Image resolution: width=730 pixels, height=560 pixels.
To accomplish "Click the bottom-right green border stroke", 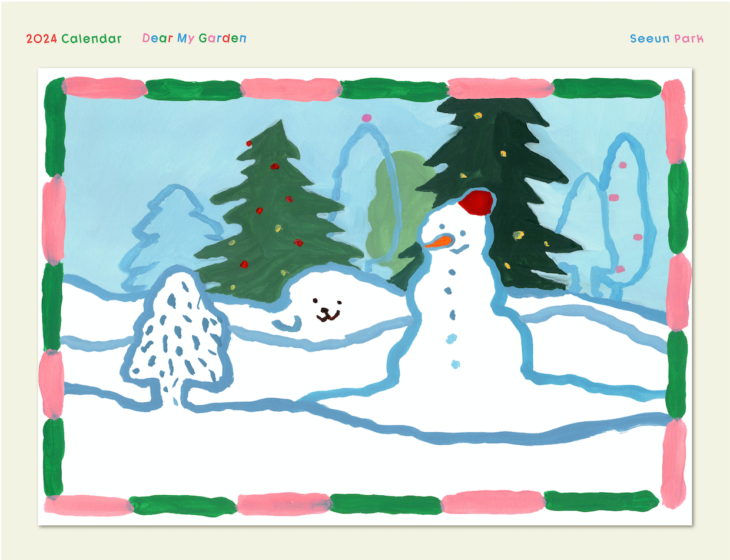I will pyautogui.click(x=600, y=501).
